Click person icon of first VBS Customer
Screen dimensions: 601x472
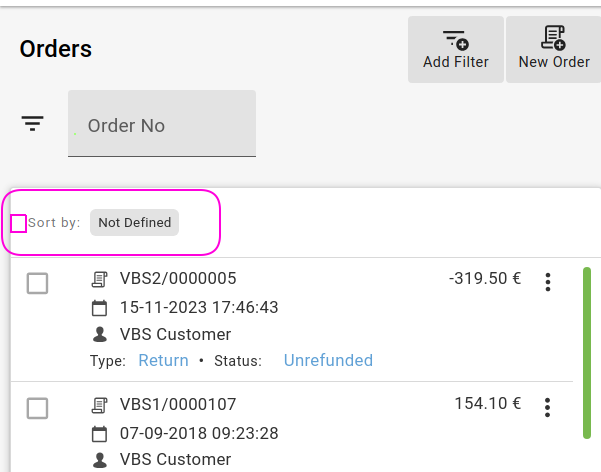point(99,334)
